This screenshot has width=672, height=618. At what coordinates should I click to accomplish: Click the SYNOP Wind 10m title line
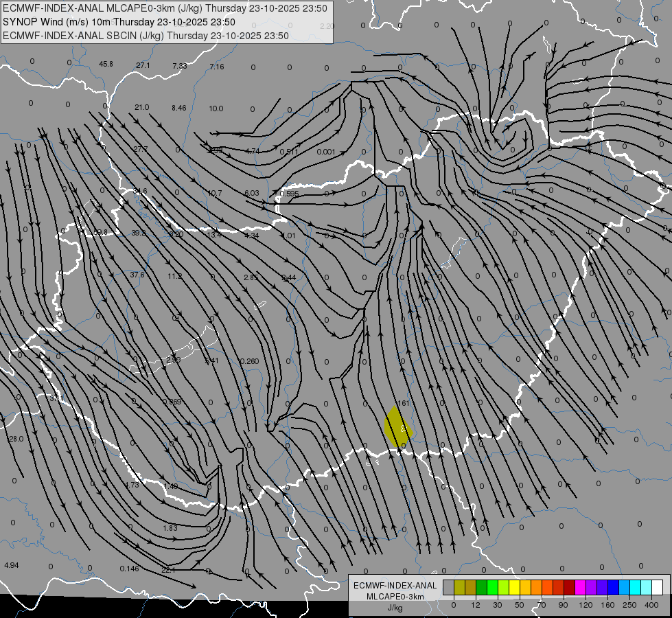coord(119,22)
